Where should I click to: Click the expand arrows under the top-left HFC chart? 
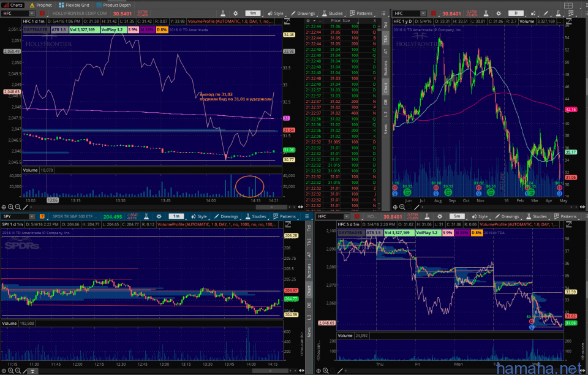tap(300, 207)
